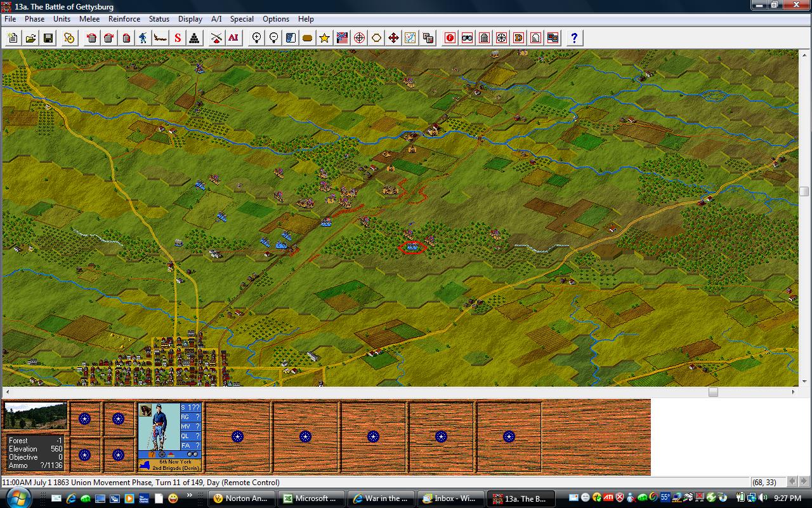Click the crossed rifles toolbar icon

coord(216,38)
